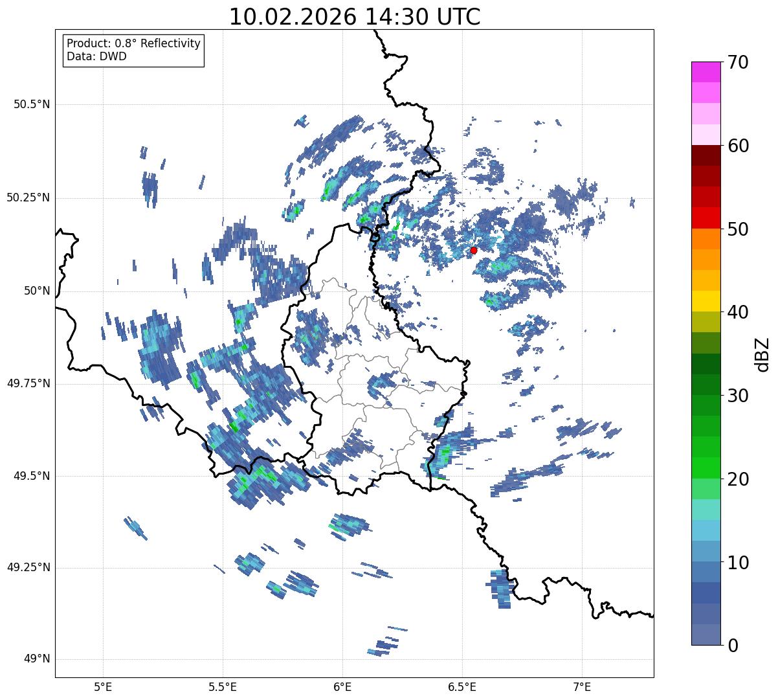Click the red radar location dot
The image size is (778, 700).
tap(474, 250)
